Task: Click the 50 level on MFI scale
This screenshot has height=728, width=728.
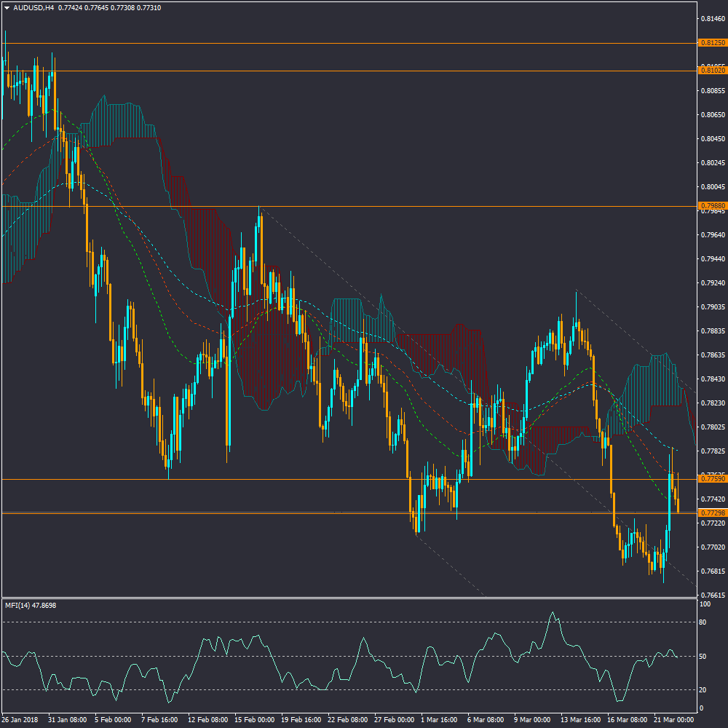Action: [x=703, y=657]
